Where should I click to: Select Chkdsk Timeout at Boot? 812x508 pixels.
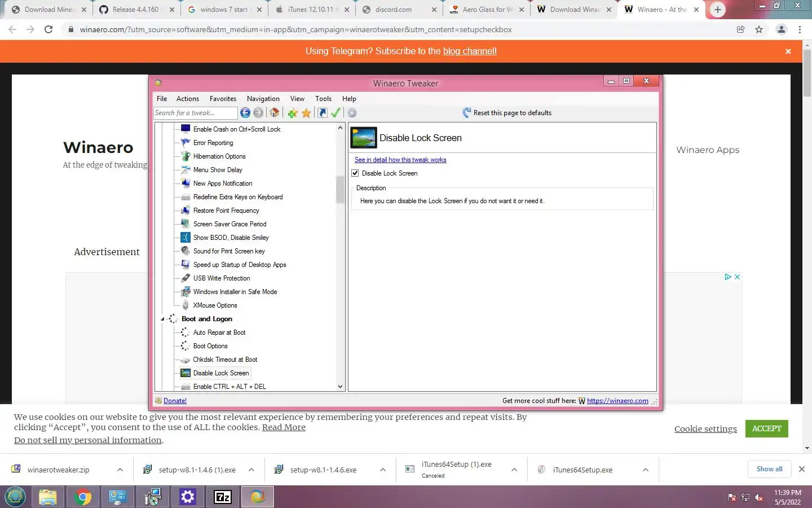click(x=225, y=360)
